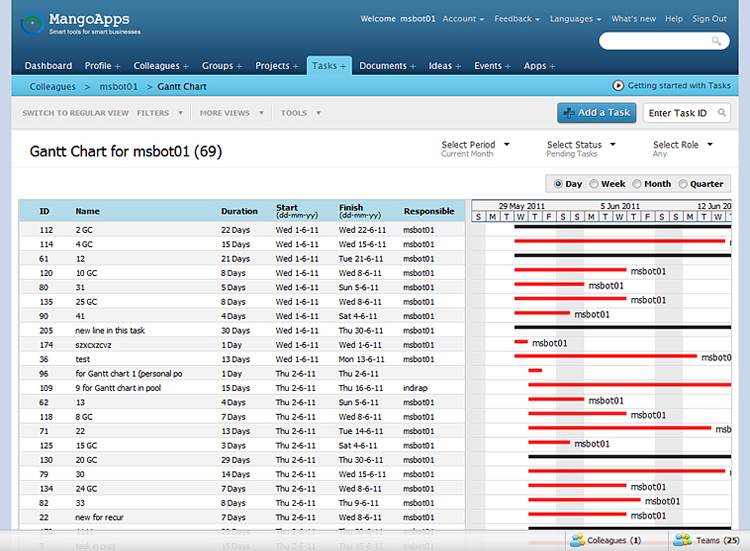Click the Teams (25) bottom bar item
Viewport: 750px width, 551px height.
click(x=706, y=540)
